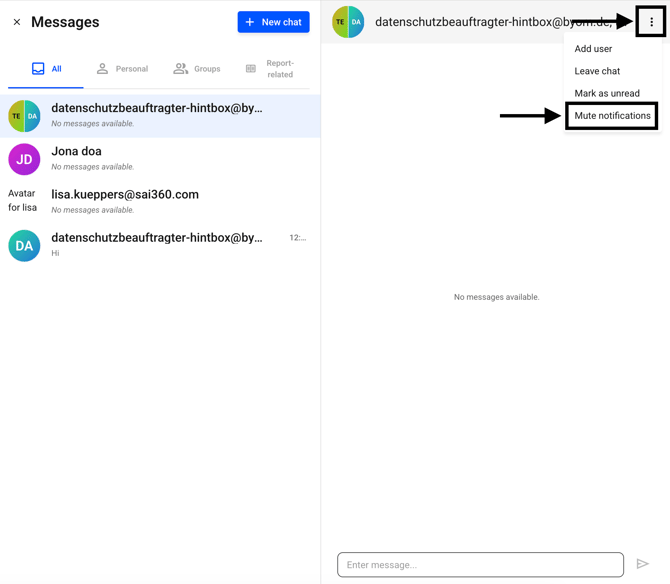Switch to the All tab
Viewport: 670px width, 584px height.
click(46, 69)
